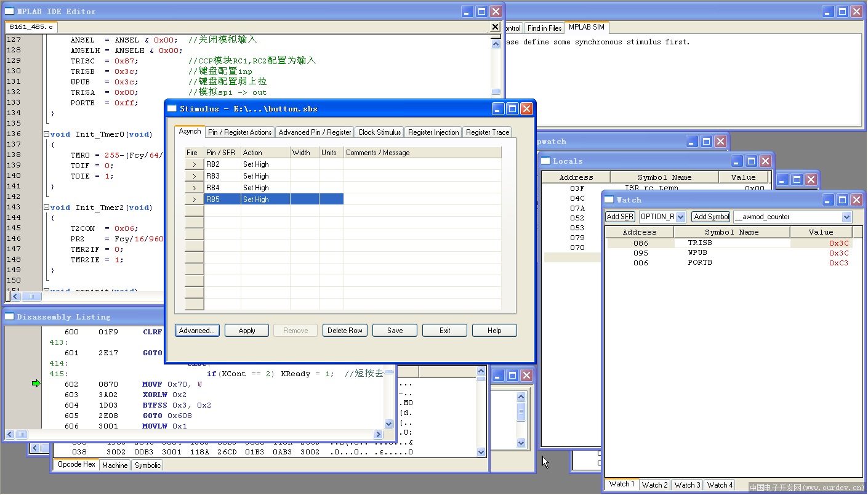Viewport: 868px width, 495px height.
Task: Click the 0xC3 value of PORTB in Watch
Action: 838,263
